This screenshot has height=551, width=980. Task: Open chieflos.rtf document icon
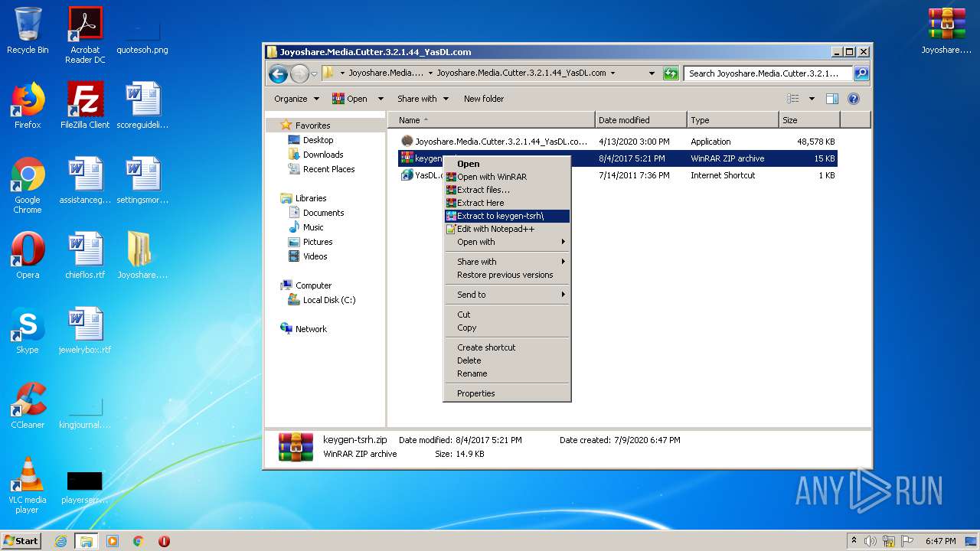[x=85, y=256]
